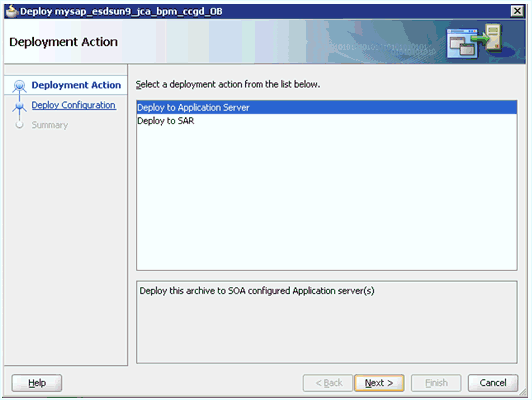Click the Next button
This screenshot has height=400, width=532.
[x=379, y=383]
